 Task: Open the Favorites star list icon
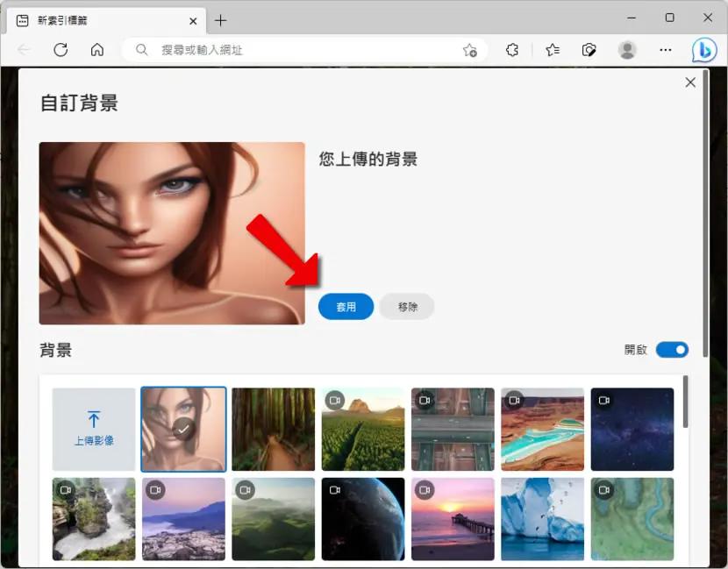coord(553,50)
